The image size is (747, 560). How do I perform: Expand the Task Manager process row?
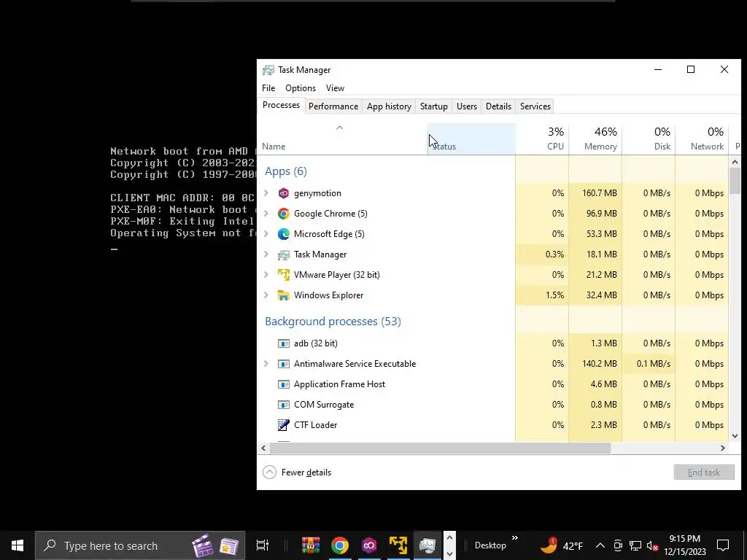coord(266,254)
